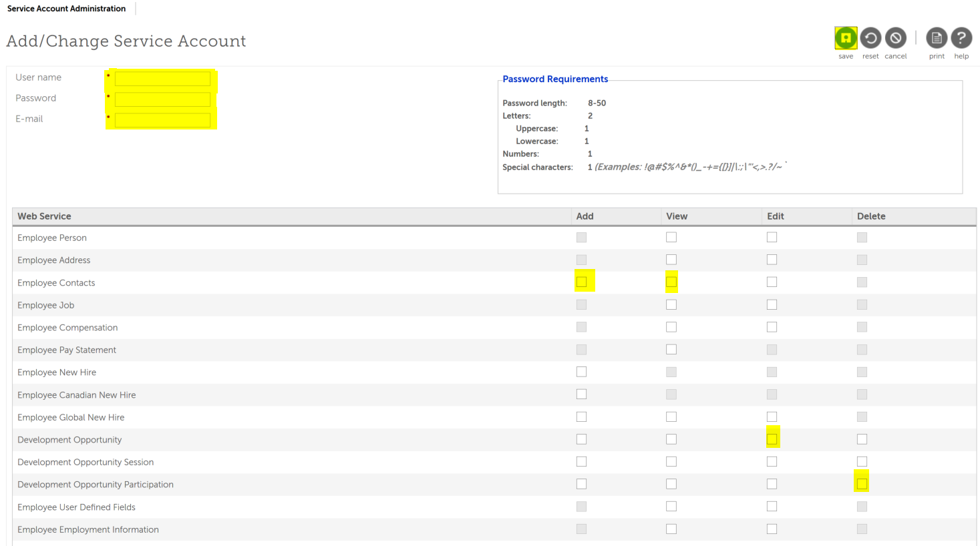Enable View for Employee Person
The width and height of the screenshot is (980, 546).
[671, 238]
